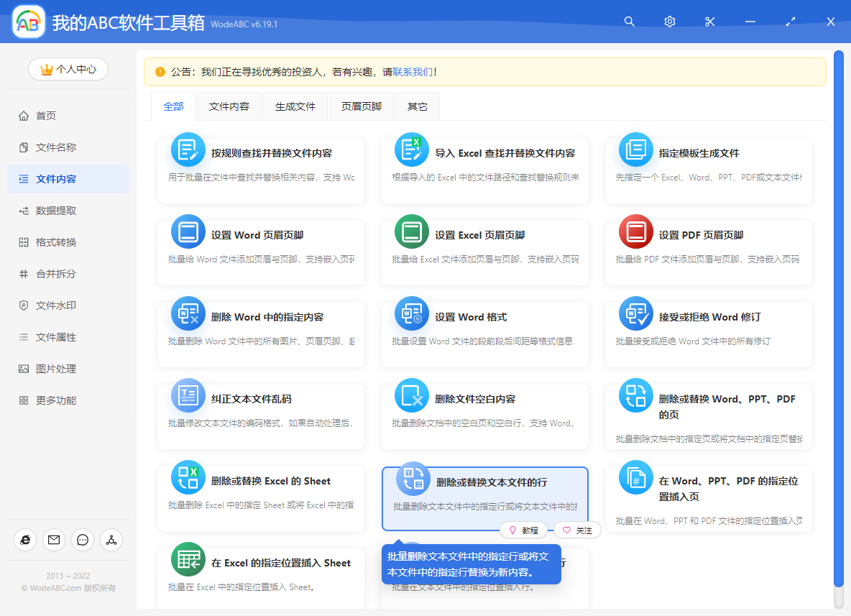Image resolution: width=851 pixels, height=616 pixels.
Task: Click the 教程 button on the highlighted card
Action: [524, 530]
